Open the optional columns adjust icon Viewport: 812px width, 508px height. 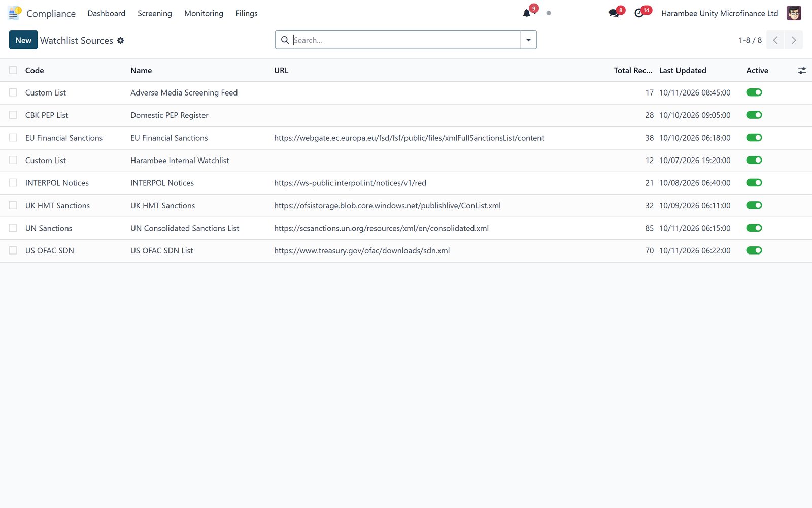[x=802, y=71]
